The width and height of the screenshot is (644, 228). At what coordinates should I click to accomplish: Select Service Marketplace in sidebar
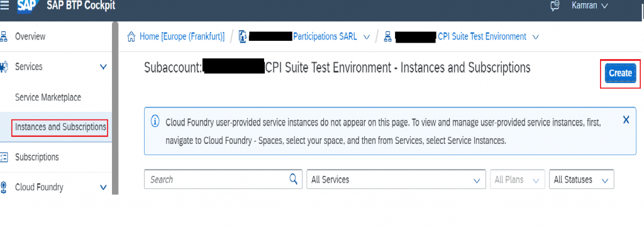(48, 97)
